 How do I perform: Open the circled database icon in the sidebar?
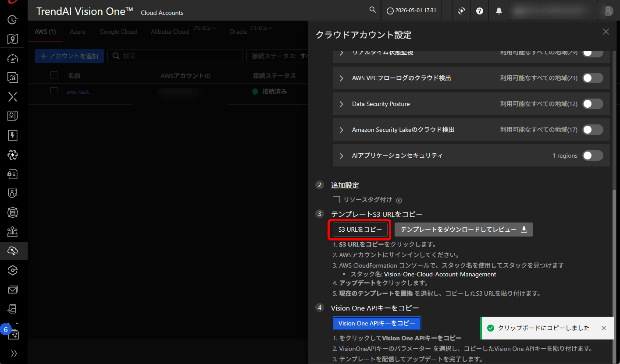click(13, 212)
